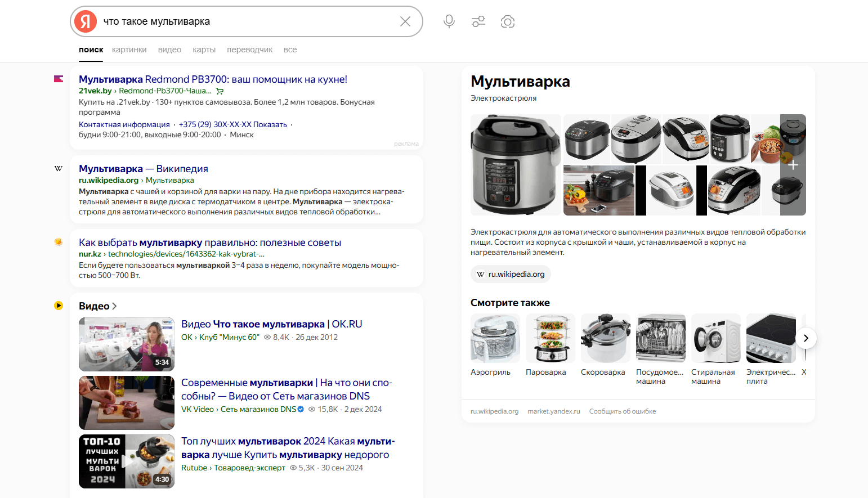The width and height of the screenshot is (868, 498).
Task: Play the DNS meat-cutting video thumbnail
Action: pos(127,403)
